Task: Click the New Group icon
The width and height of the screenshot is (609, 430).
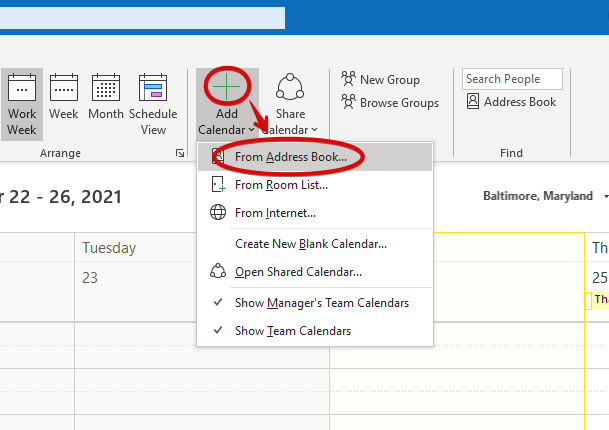Action: (x=349, y=79)
